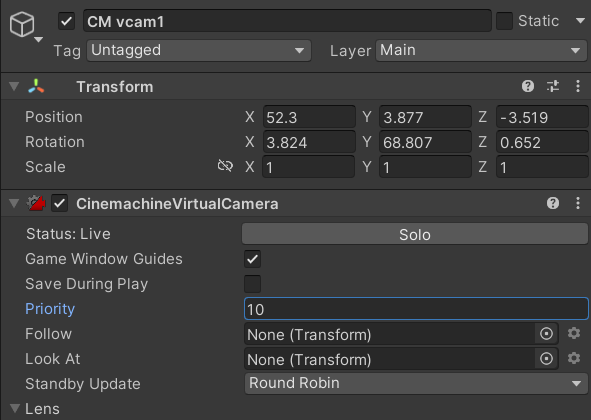591x420 pixels.
Task: Open CinemachineVirtualCamera three-dot menu
Action: point(578,203)
